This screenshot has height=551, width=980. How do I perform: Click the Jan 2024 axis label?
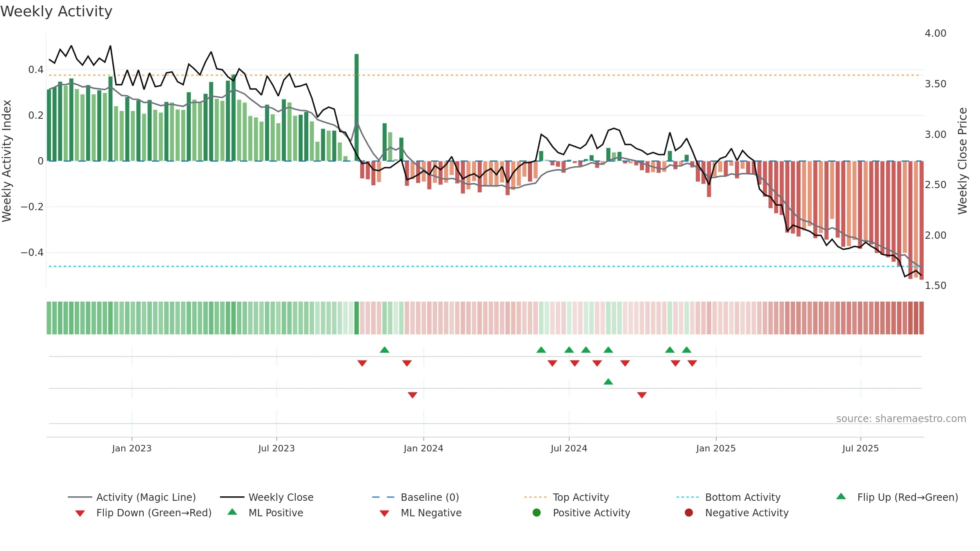(x=423, y=449)
